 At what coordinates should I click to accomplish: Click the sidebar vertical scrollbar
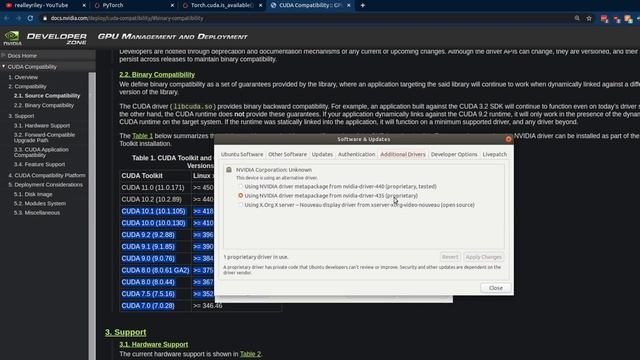coord(92,216)
